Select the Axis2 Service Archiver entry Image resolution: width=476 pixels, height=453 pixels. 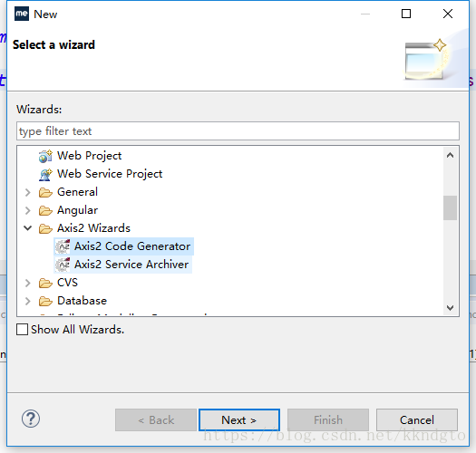123,265
